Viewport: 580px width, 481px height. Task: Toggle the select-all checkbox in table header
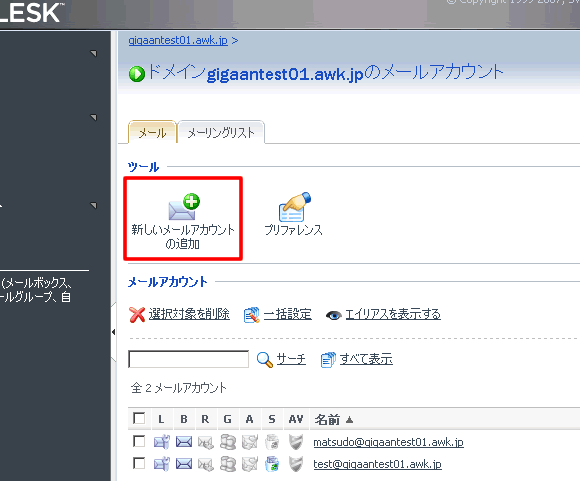139,418
